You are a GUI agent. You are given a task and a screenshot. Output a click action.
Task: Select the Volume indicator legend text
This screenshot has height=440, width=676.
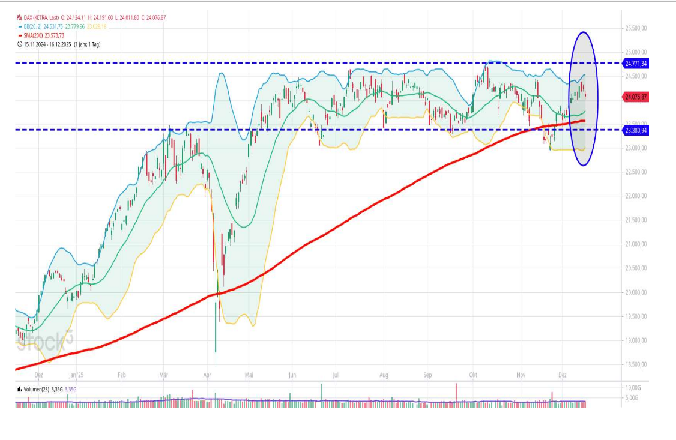tap(50, 389)
